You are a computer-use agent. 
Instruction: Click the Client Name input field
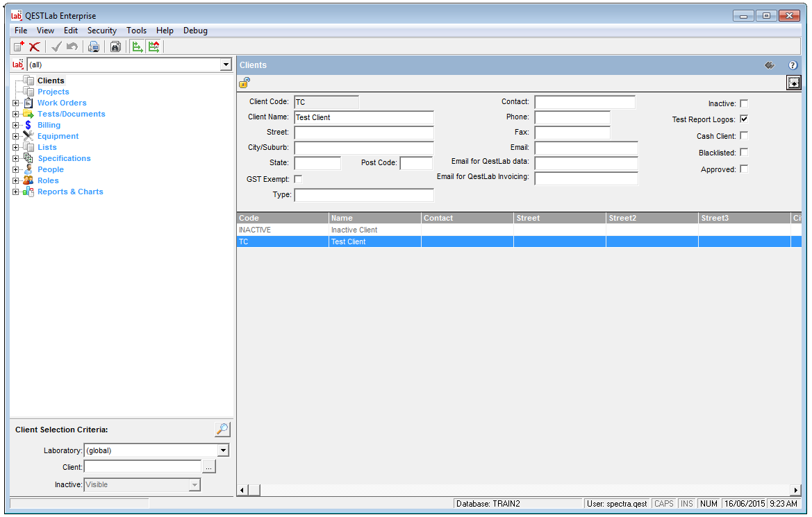point(364,117)
